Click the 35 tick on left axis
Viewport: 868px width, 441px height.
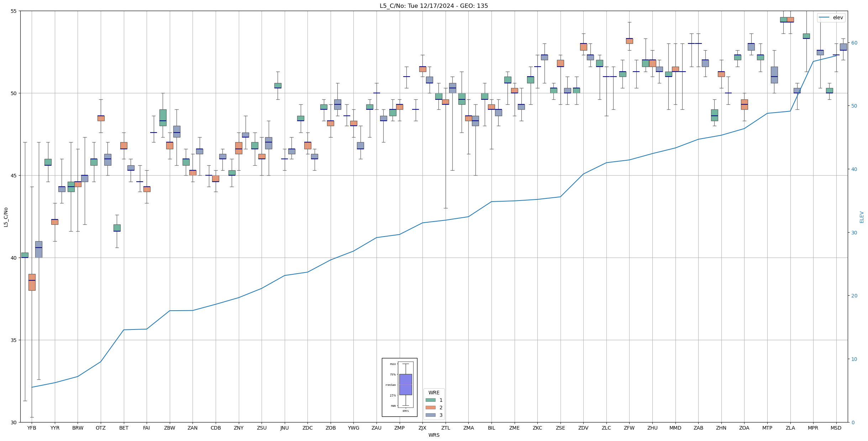pyautogui.click(x=13, y=340)
